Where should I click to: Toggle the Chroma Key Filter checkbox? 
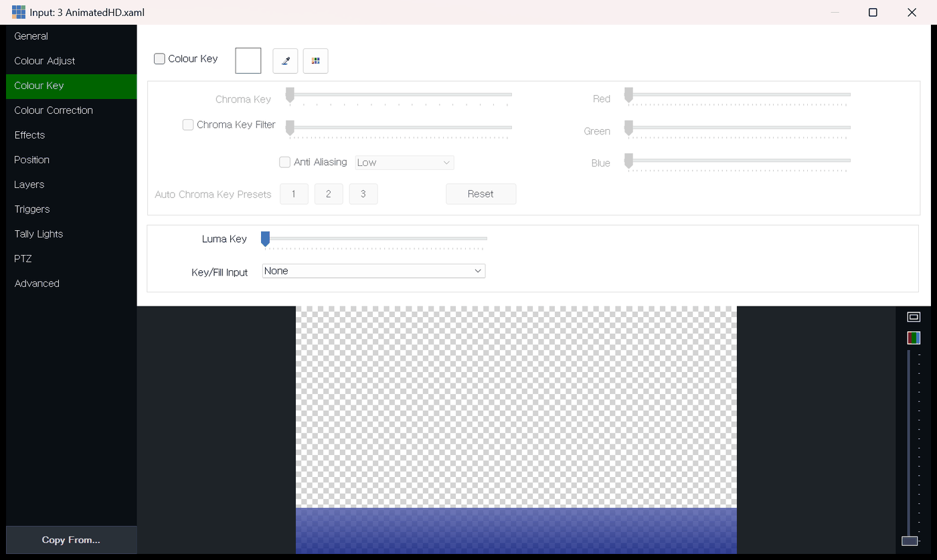tap(188, 124)
